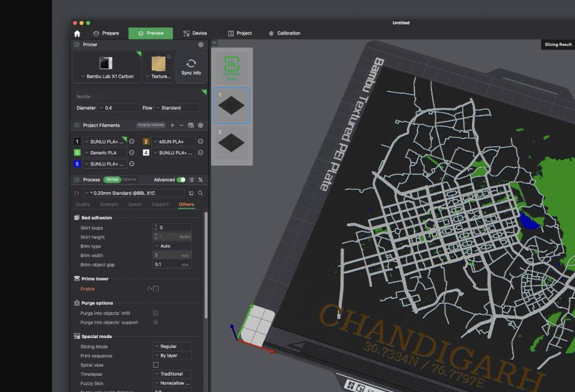Image resolution: width=575 pixels, height=392 pixels.
Task: Reset modified process preset values
Action: point(76,193)
